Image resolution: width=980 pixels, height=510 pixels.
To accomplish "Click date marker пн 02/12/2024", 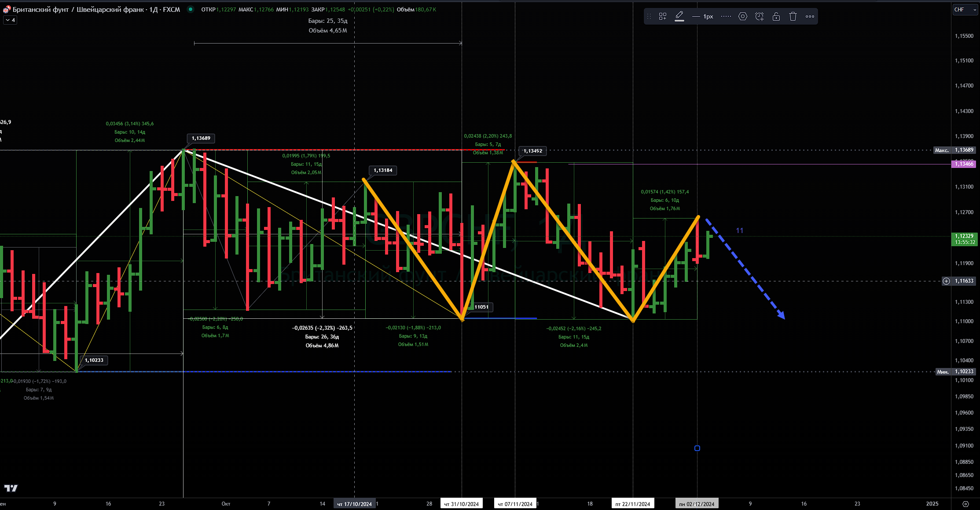I will (697, 504).
